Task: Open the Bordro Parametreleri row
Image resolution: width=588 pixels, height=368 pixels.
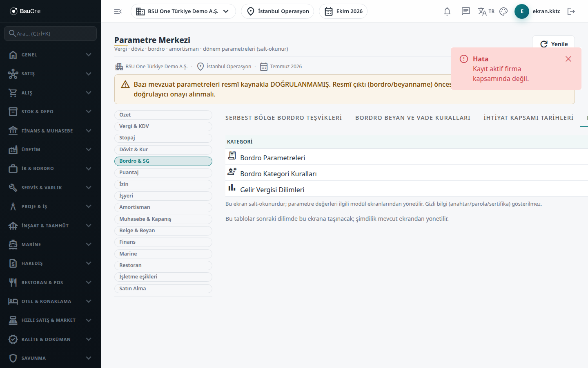Action: point(407,157)
